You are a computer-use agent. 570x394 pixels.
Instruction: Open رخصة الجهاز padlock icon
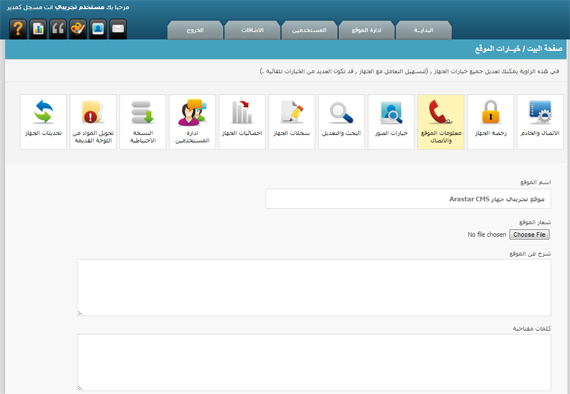click(x=490, y=122)
